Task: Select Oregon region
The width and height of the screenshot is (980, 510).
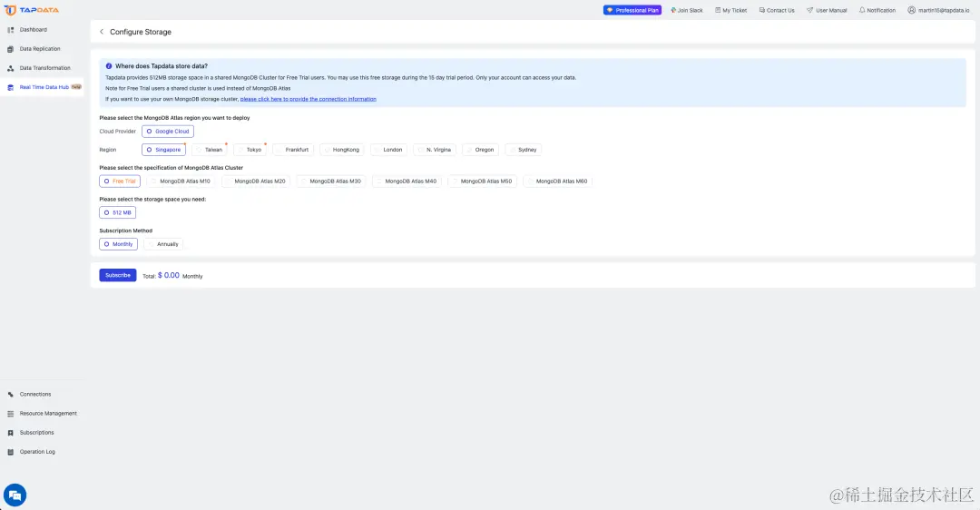Action: (x=481, y=150)
